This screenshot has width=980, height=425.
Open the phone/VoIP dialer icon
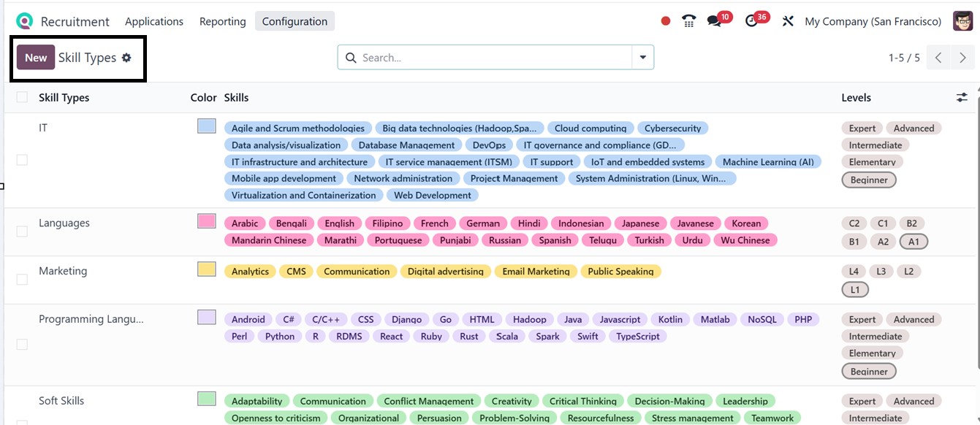(x=688, y=21)
